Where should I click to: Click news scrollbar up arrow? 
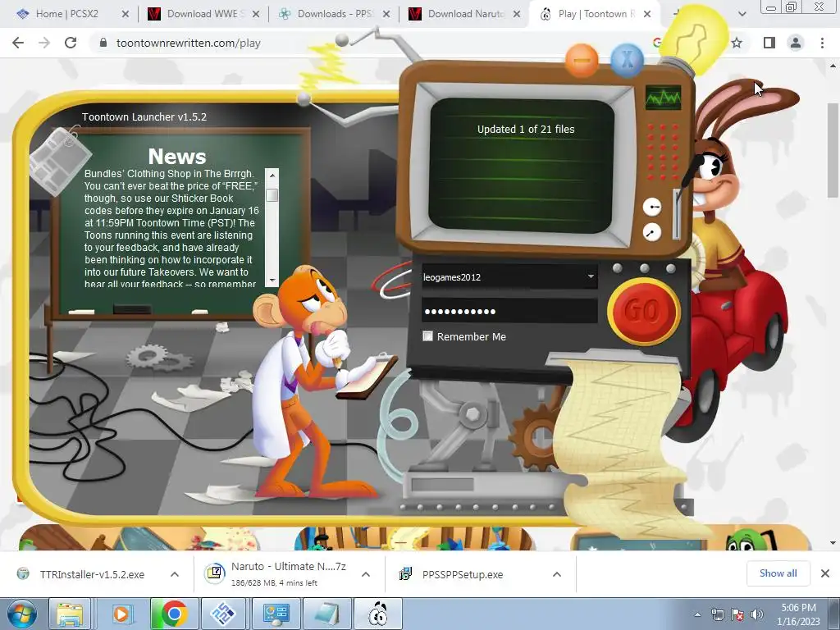point(272,176)
